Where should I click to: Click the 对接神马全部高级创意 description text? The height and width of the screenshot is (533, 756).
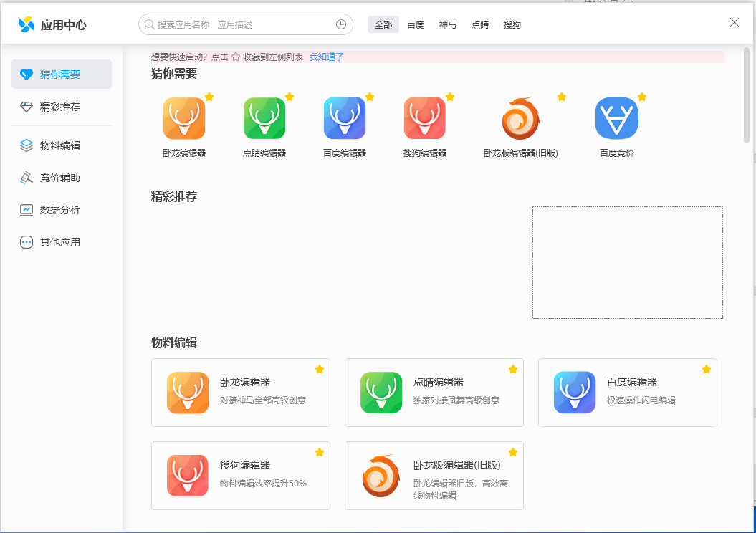click(263, 400)
